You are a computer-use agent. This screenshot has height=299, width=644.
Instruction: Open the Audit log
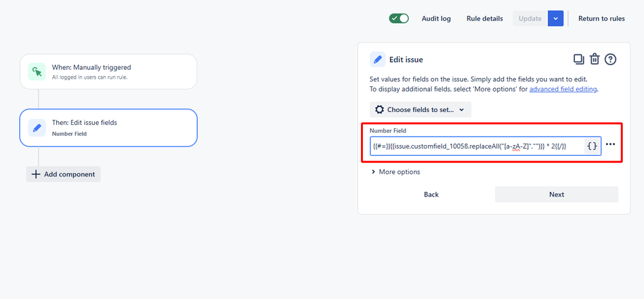click(x=436, y=19)
